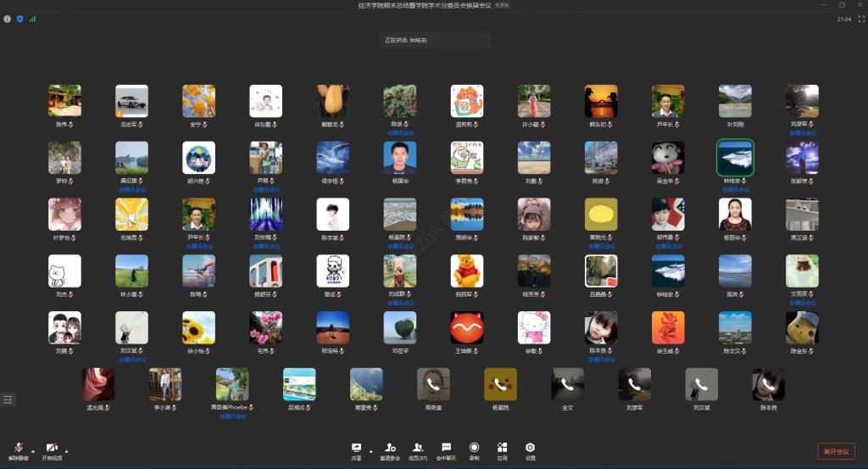
Task: Open 会中聊天 chat window
Action: 446,450
